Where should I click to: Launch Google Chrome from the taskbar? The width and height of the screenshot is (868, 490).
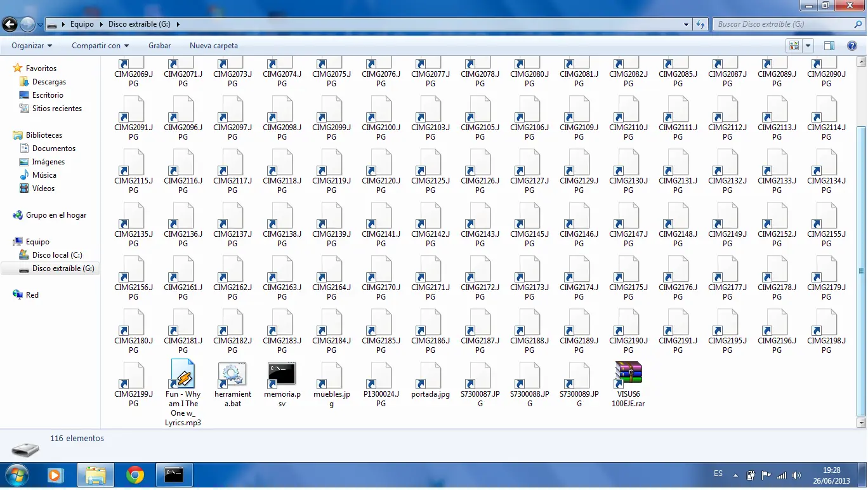pos(135,474)
